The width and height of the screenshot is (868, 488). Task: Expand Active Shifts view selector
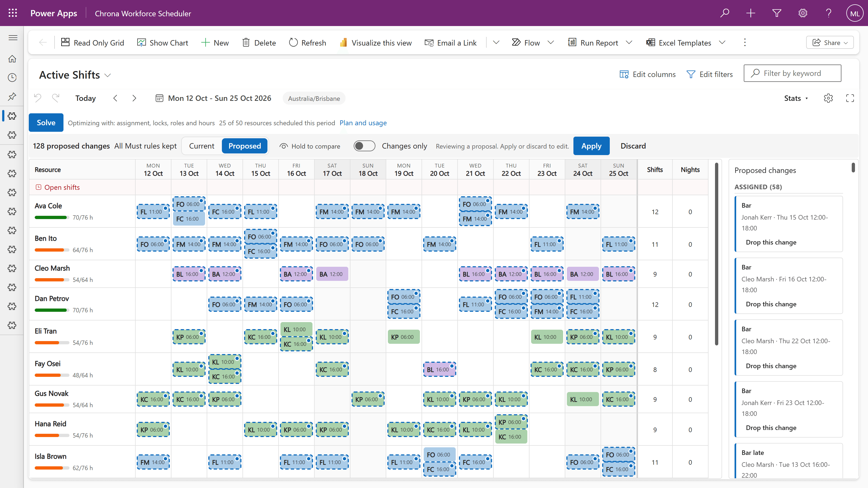(x=107, y=75)
